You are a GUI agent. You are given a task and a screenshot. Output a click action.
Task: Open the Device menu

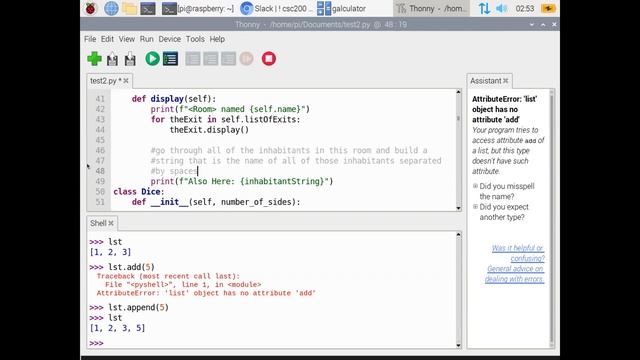(x=169, y=39)
